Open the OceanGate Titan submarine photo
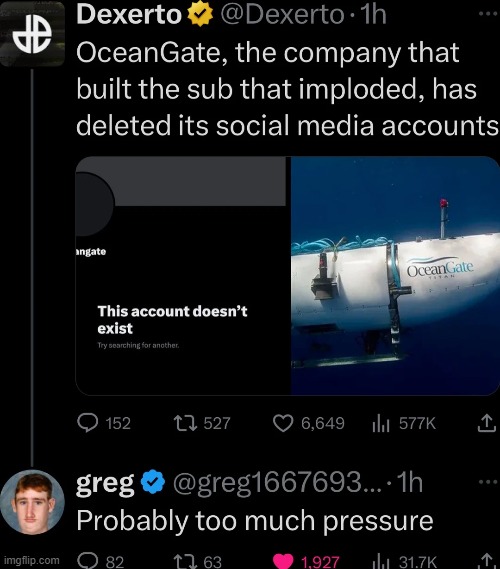 pyautogui.click(x=395, y=276)
